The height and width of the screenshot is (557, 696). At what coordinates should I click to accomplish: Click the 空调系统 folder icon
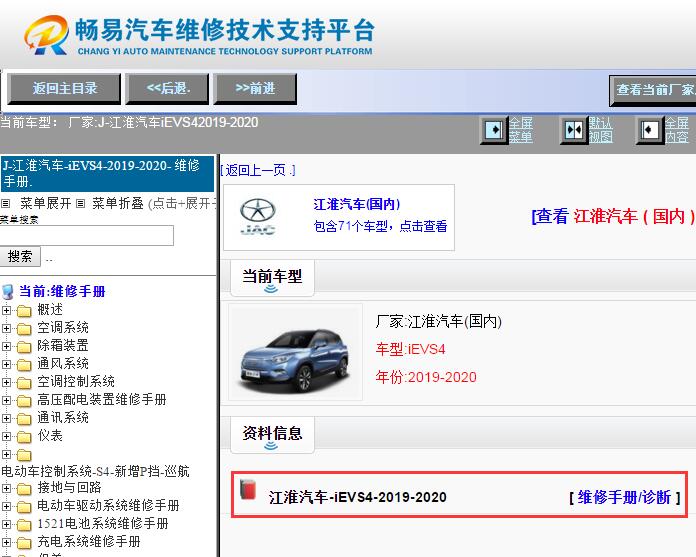click(24, 328)
